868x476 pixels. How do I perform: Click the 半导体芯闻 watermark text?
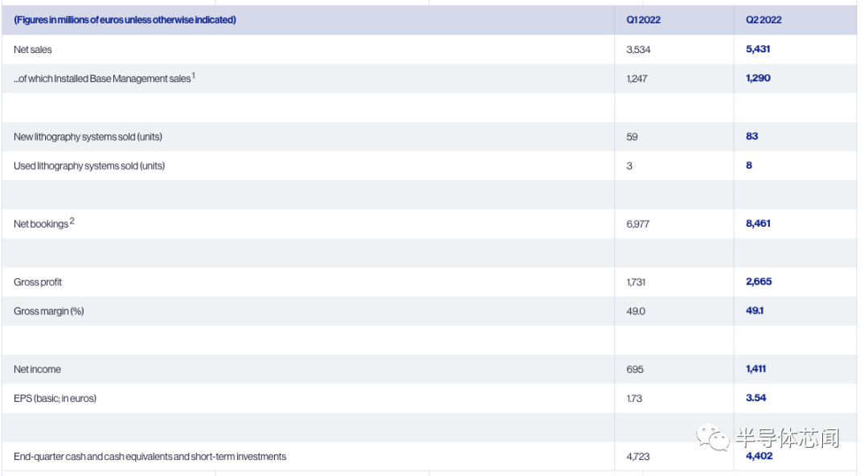pos(787,438)
